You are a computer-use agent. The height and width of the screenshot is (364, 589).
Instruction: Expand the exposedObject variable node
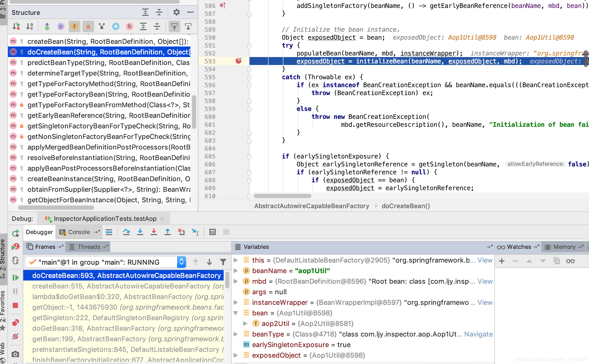236,355
